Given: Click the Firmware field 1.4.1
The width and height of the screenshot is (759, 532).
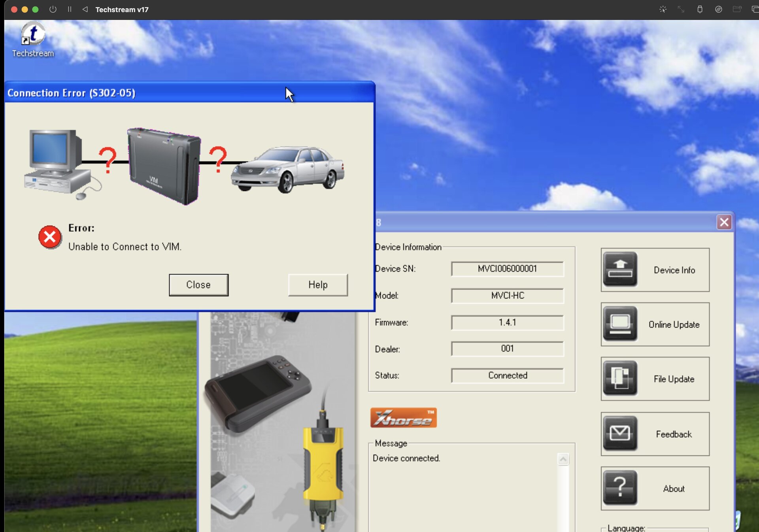Looking at the screenshot, I should pyautogui.click(x=507, y=323).
